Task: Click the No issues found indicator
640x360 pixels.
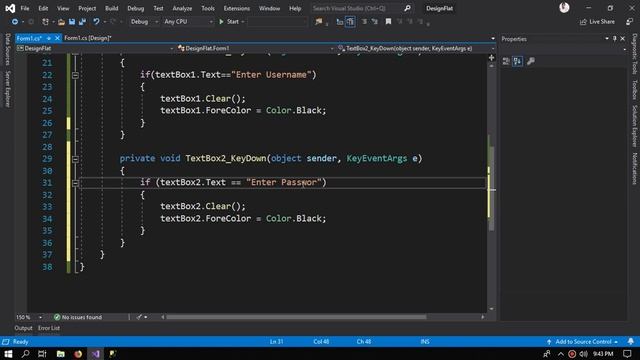Action: click(x=78, y=317)
